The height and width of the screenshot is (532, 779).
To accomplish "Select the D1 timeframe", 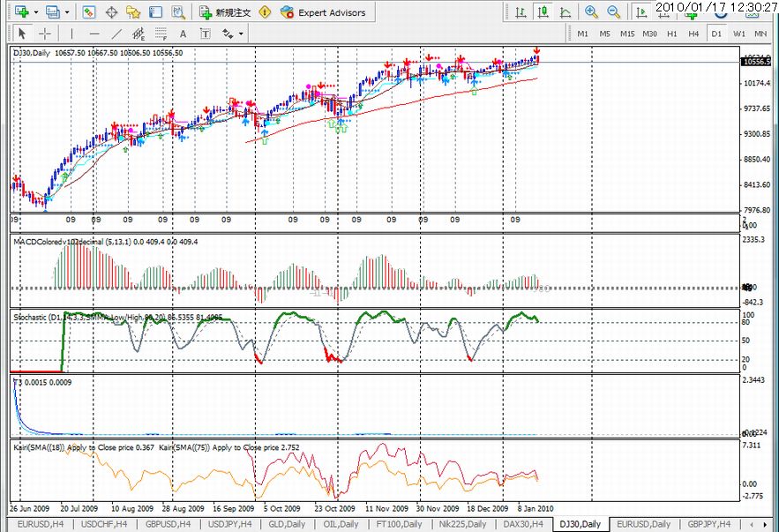I will 716,34.
